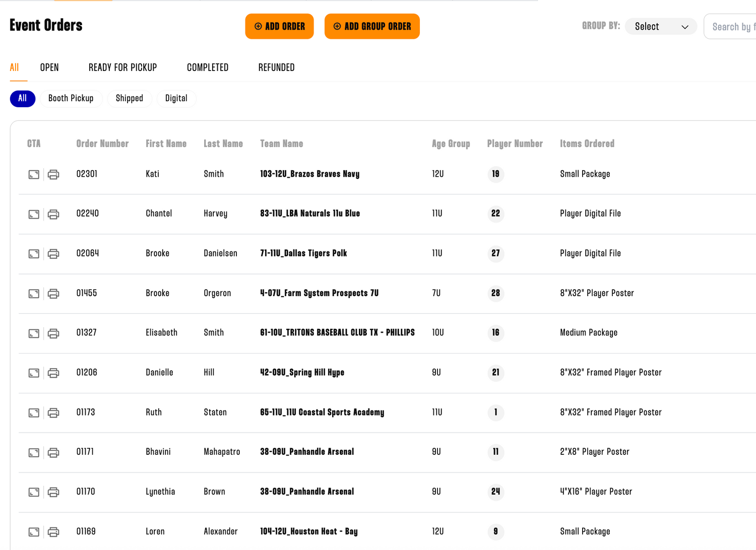The height and width of the screenshot is (550, 756).
Task: Click the printer icon for order 01206
Action: pyautogui.click(x=53, y=373)
